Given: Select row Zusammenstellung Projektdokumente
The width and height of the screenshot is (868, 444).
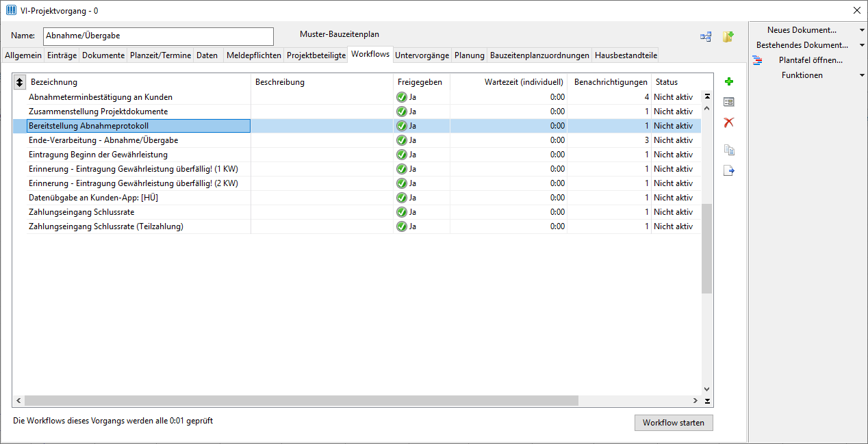Looking at the screenshot, I should (357, 112).
